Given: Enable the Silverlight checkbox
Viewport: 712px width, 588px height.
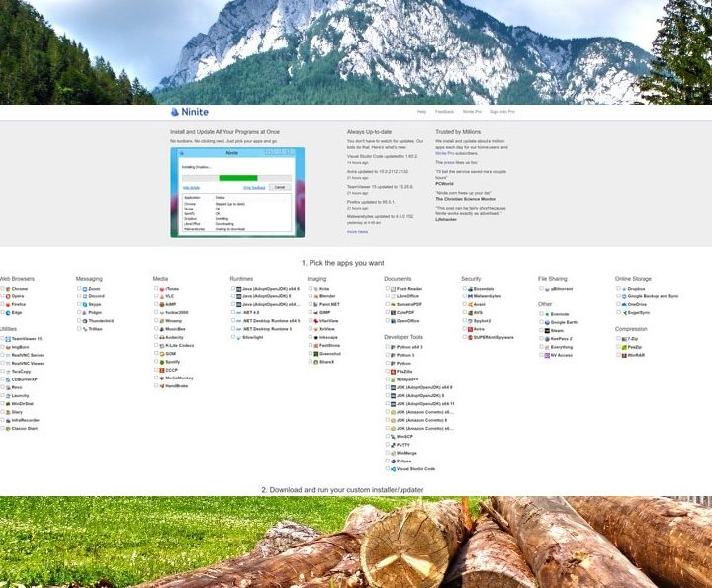Looking at the screenshot, I should 233,337.
